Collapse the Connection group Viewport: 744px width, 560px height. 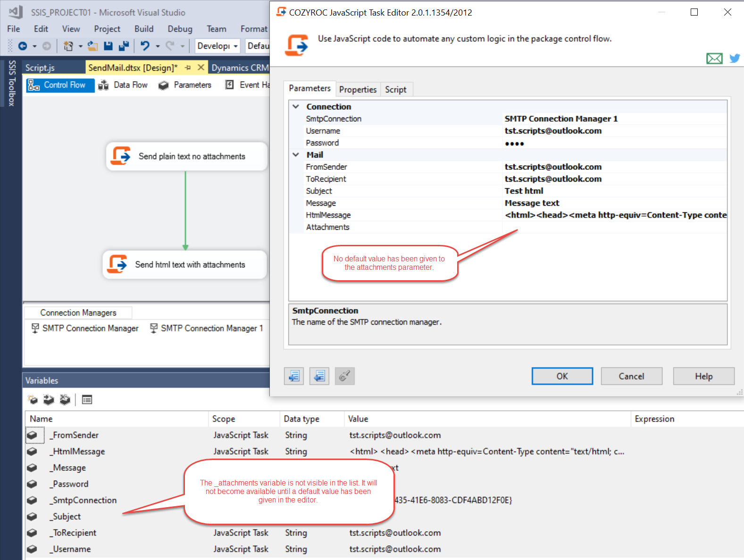296,107
